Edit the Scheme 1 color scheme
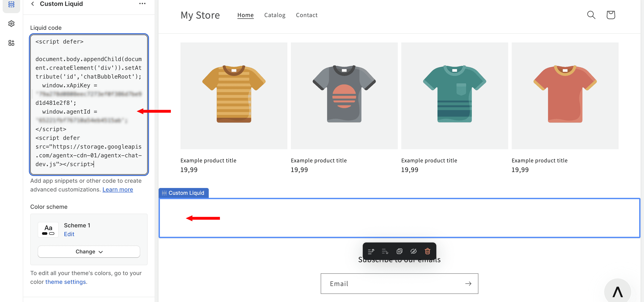This screenshot has height=302, width=644. point(69,234)
